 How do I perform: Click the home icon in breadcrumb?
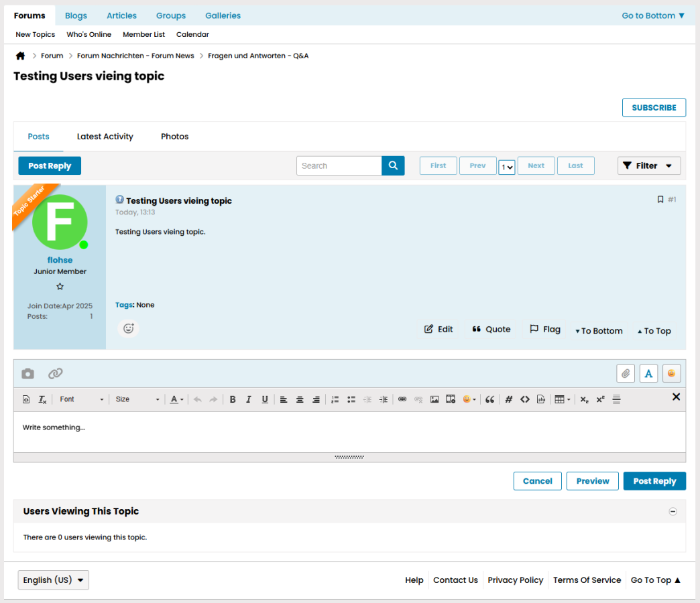point(20,56)
